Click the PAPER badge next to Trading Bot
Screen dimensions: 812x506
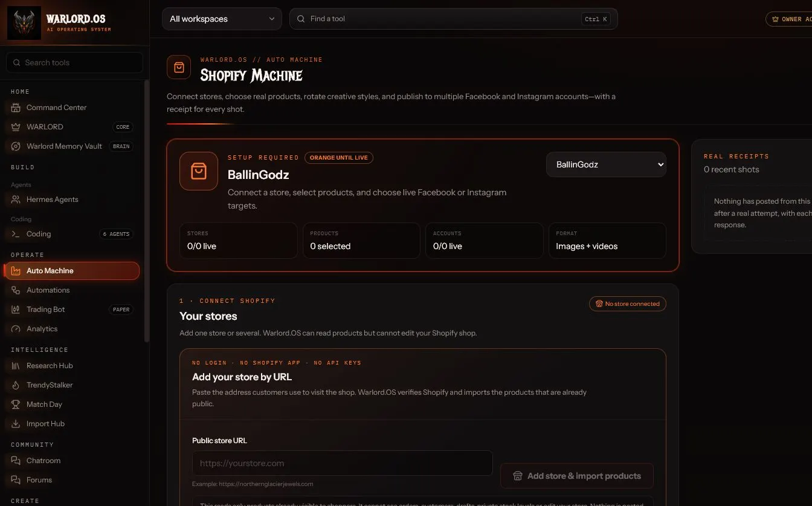click(121, 310)
